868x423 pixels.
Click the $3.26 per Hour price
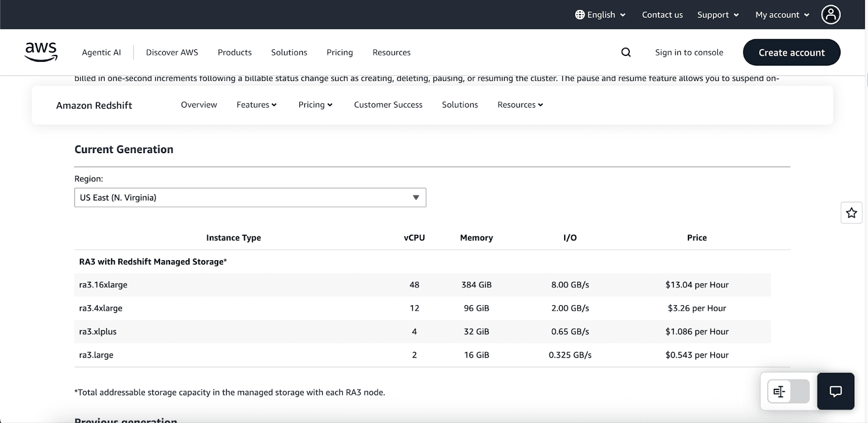pyautogui.click(x=697, y=308)
